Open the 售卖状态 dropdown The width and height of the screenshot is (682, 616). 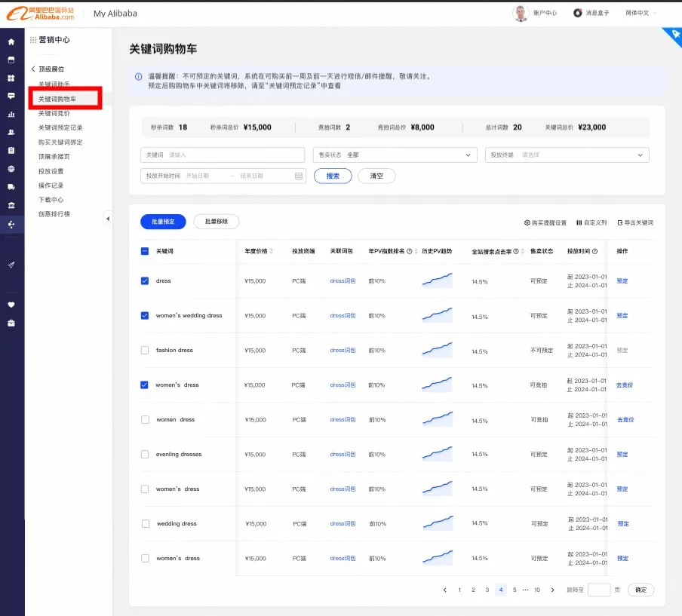click(395, 155)
